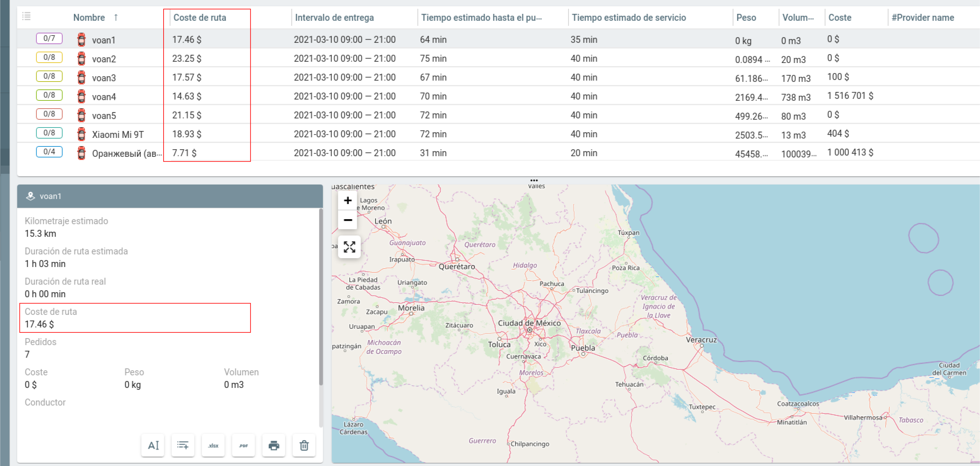The image size is (980, 466).
Task: Print the voan1 route
Action: click(x=274, y=445)
